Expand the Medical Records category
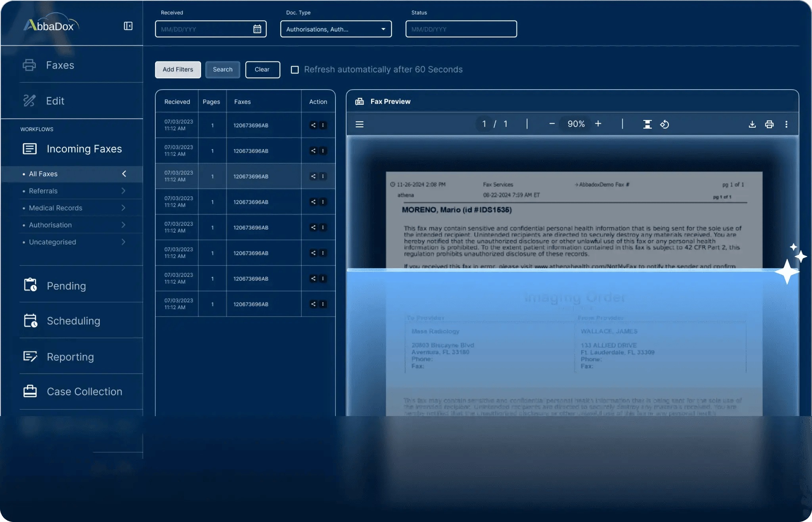This screenshot has height=522, width=812. point(123,208)
